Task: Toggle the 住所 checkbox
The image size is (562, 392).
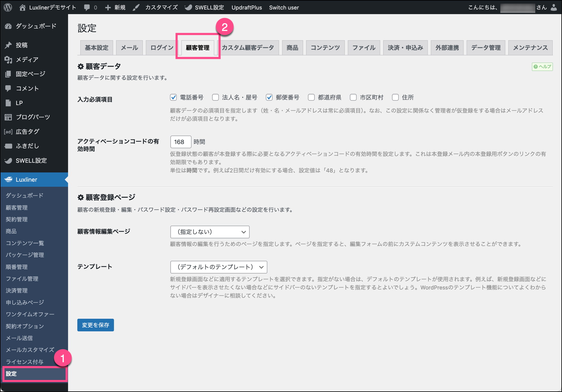Action: coord(395,97)
